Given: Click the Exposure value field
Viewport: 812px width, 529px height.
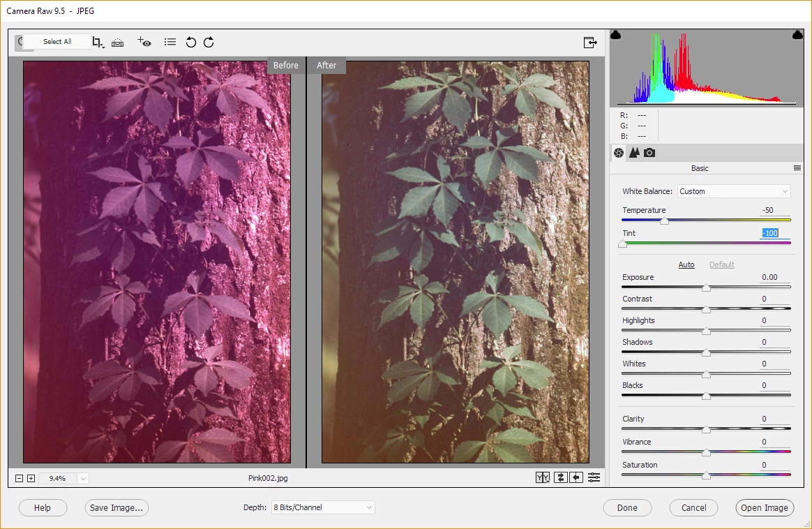Looking at the screenshot, I should pos(775,277).
